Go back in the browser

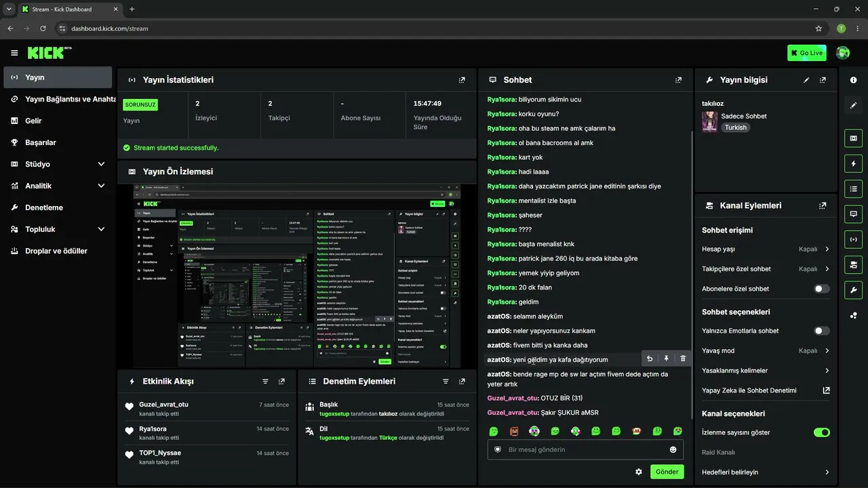click(x=10, y=28)
